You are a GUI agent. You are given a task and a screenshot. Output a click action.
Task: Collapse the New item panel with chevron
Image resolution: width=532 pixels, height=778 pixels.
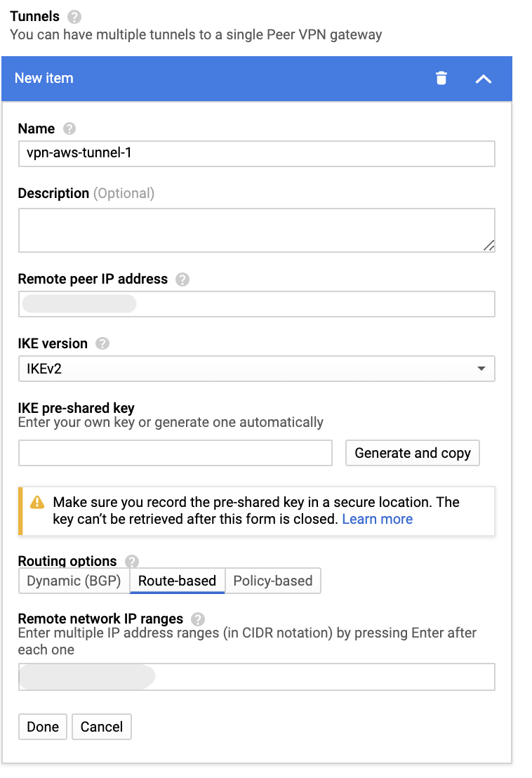pyautogui.click(x=483, y=79)
